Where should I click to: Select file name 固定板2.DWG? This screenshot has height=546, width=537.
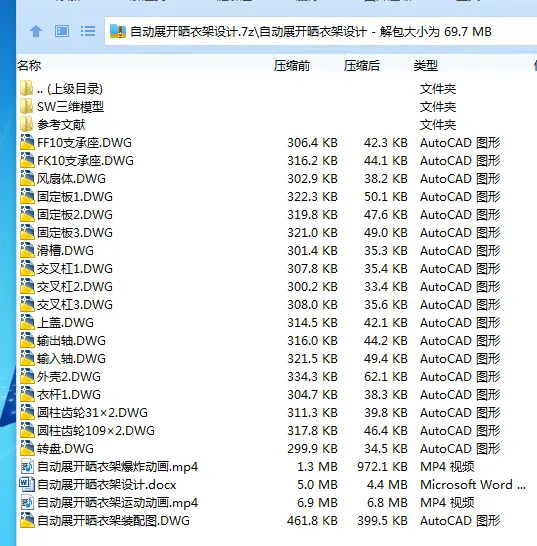coord(75,214)
